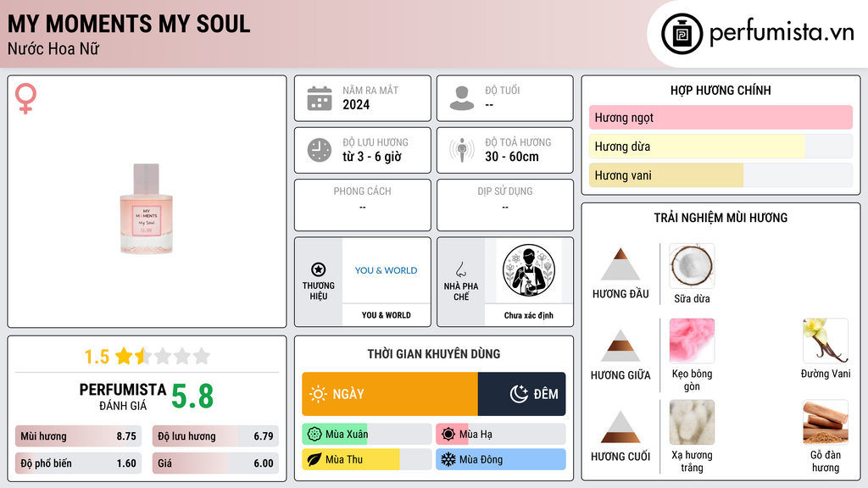The width and height of the screenshot is (868, 488).
Task: Click the perfumista.vn site name text
Action: [x=782, y=32]
